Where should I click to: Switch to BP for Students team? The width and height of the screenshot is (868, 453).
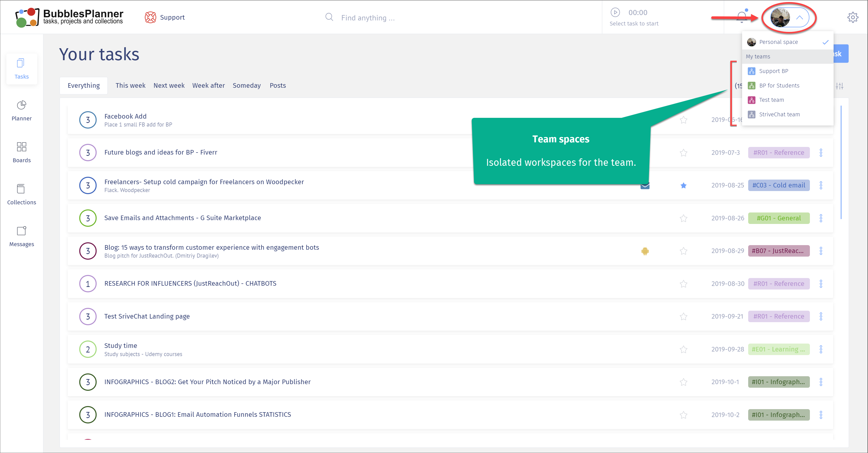tap(788, 86)
